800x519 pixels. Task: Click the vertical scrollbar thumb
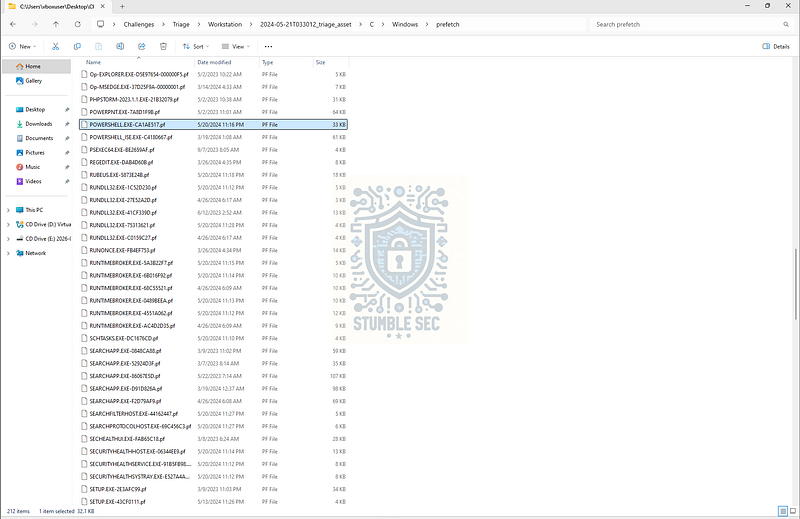pos(796,284)
